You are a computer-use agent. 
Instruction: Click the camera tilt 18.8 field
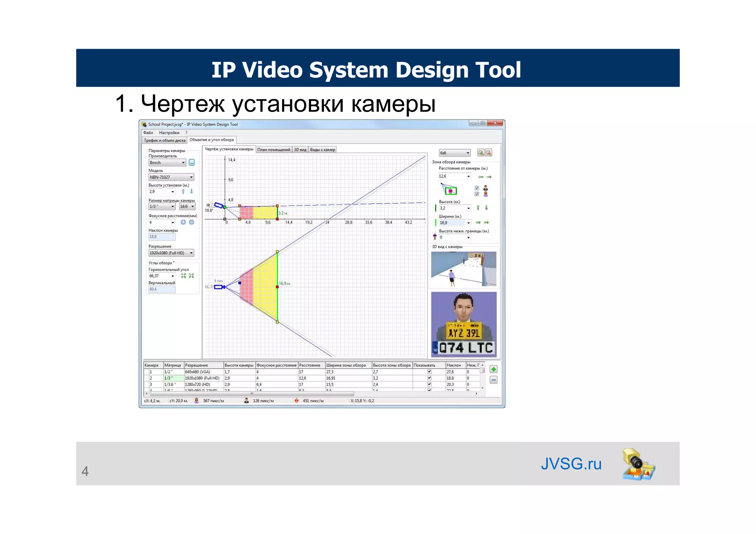[162, 237]
